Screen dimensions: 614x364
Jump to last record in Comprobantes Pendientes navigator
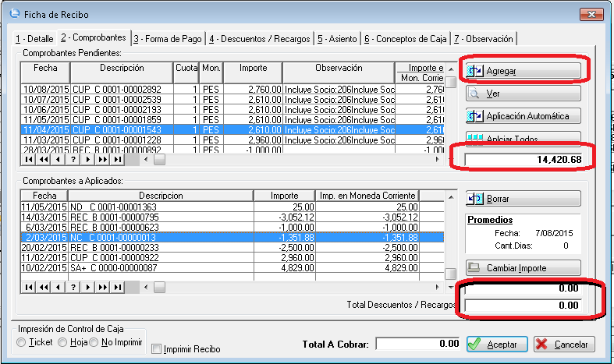coord(117,159)
